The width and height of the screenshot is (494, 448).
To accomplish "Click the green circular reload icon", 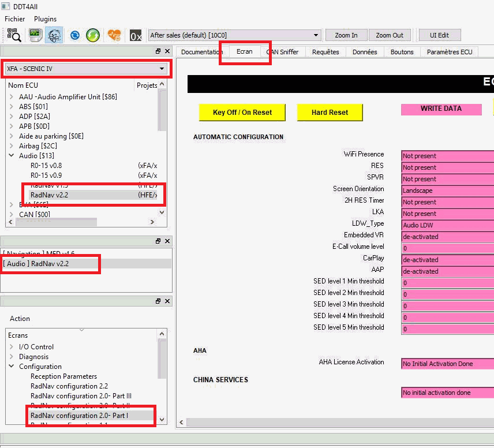I will click(93, 35).
